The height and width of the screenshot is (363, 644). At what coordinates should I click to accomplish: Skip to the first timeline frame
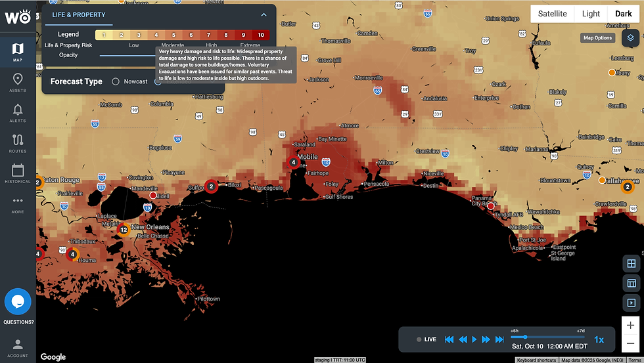(449, 339)
